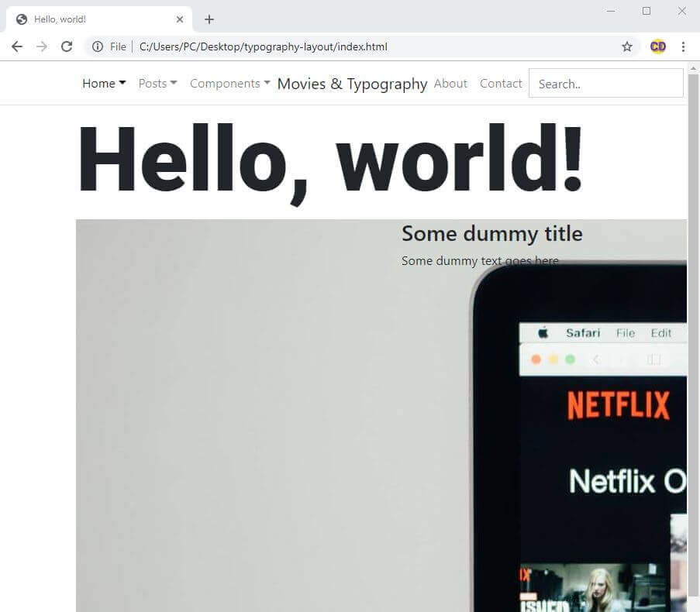
Task: Close the Chrome window
Action: [x=681, y=11]
